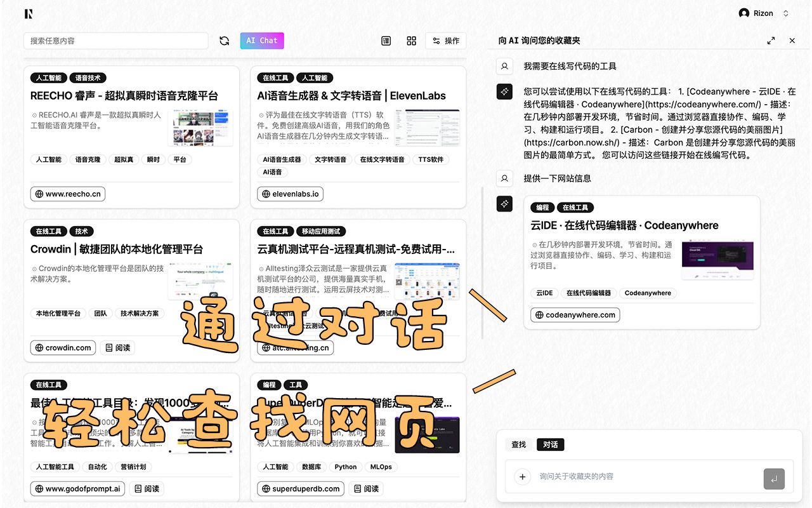Click the AI Chat button
This screenshot has height=508, width=812.
[x=261, y=40]
